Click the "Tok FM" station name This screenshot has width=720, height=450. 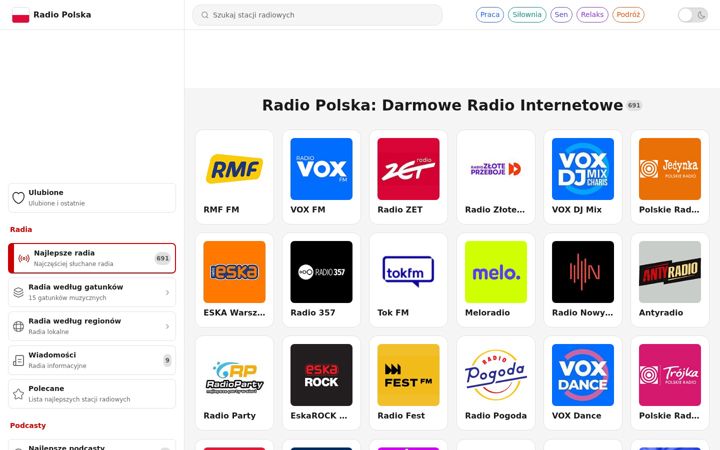click(393, 313)
